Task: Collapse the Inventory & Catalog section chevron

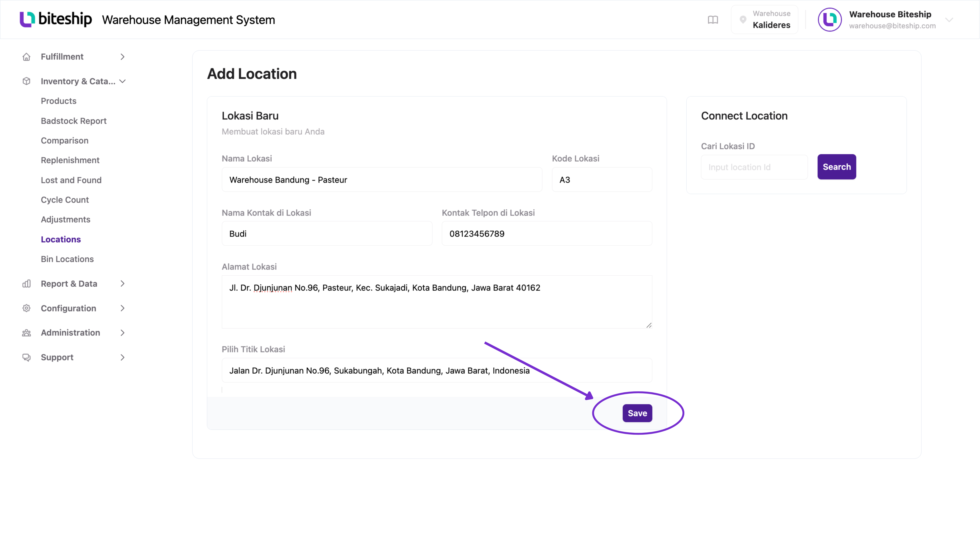Action: tap(122, 81)
